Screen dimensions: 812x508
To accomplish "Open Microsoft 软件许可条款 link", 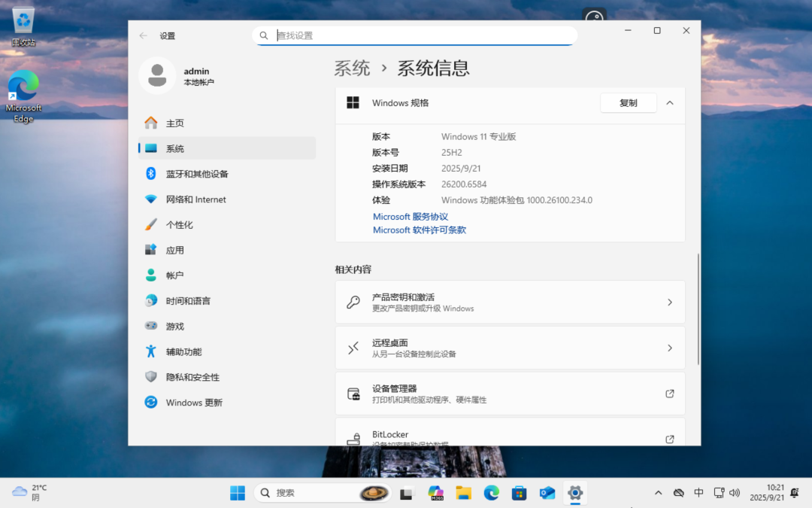I will [x=420, y=230].
